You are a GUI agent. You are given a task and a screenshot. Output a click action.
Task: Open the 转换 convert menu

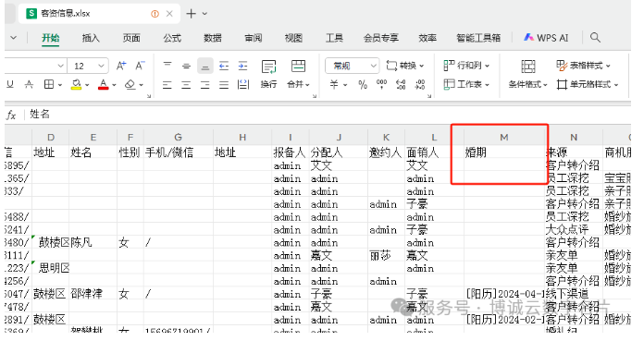point(405,66)
